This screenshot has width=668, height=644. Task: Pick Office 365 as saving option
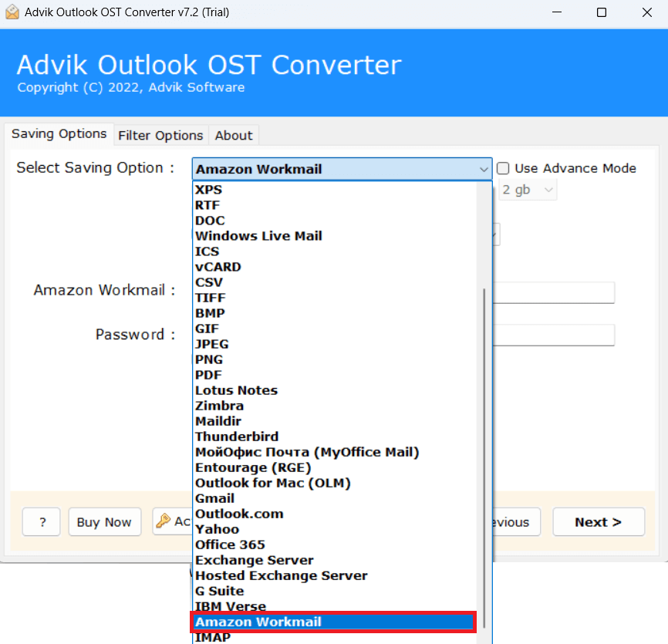pos(335,545)
